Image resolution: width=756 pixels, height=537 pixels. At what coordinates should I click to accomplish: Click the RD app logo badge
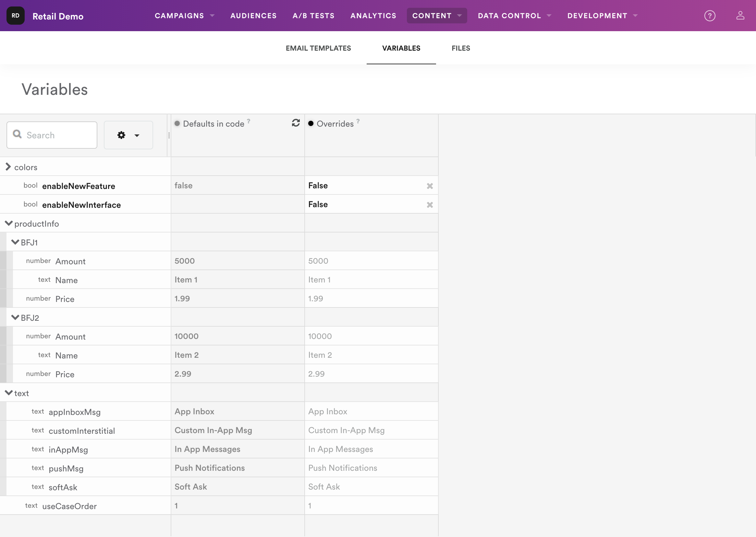click(x=16, y=16)
